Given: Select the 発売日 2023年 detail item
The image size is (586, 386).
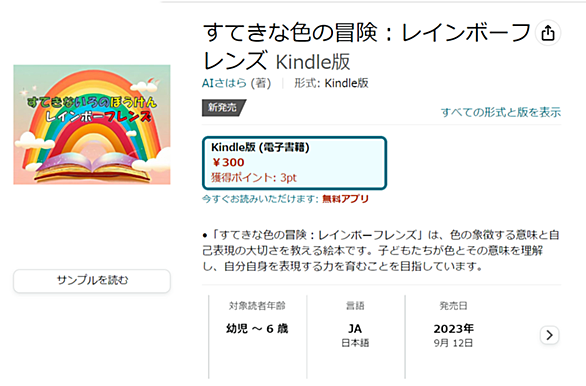Looking at the screenshot, I should [453, 325].
